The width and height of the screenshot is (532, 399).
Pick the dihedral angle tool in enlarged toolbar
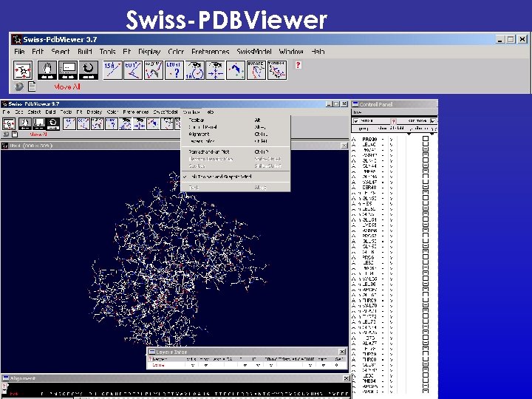(154, 70)
